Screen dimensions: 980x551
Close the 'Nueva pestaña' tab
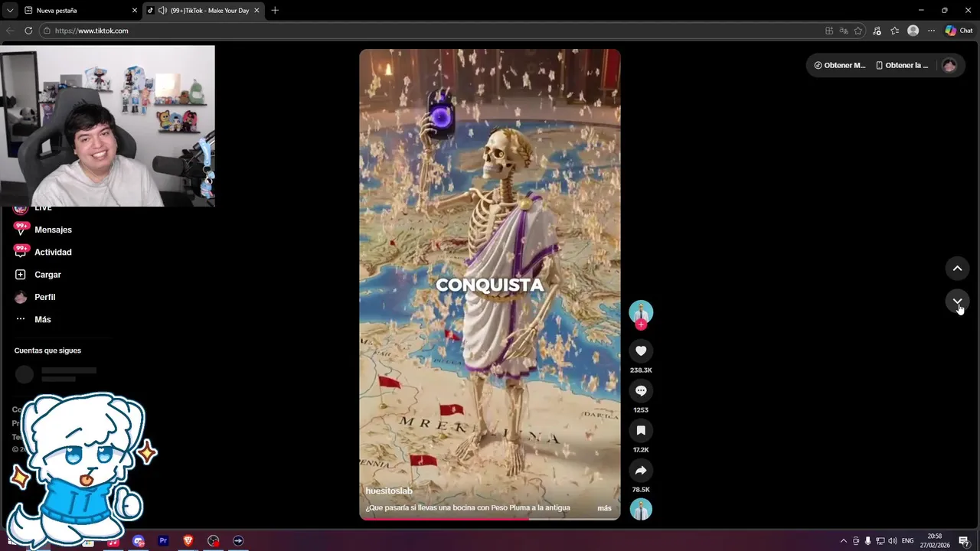tap(135, 11)
